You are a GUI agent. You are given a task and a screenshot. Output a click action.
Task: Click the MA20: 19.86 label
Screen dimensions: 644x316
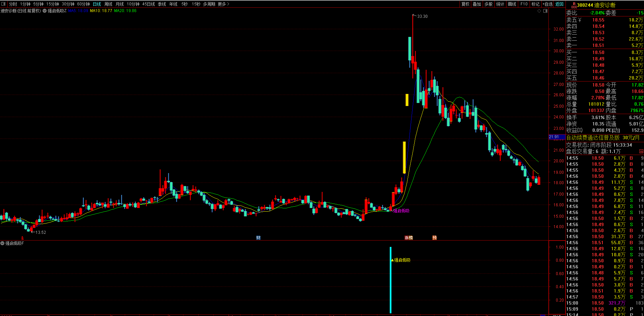(x=125, y=11)
